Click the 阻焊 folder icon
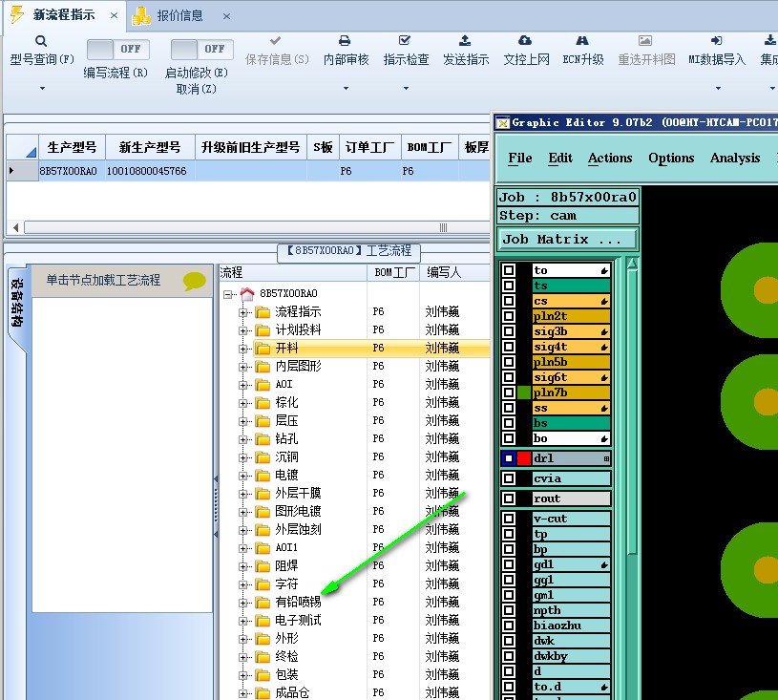 (x=263, y=566)
